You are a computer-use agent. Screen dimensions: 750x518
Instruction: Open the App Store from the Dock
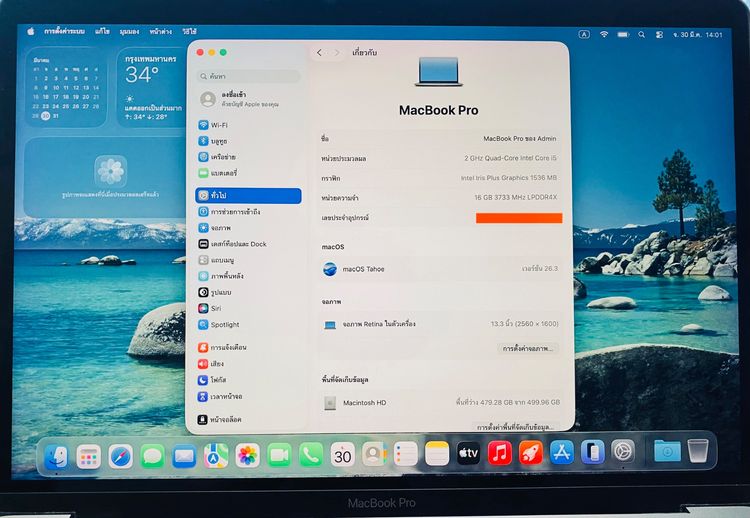click(x=562, y=452)
